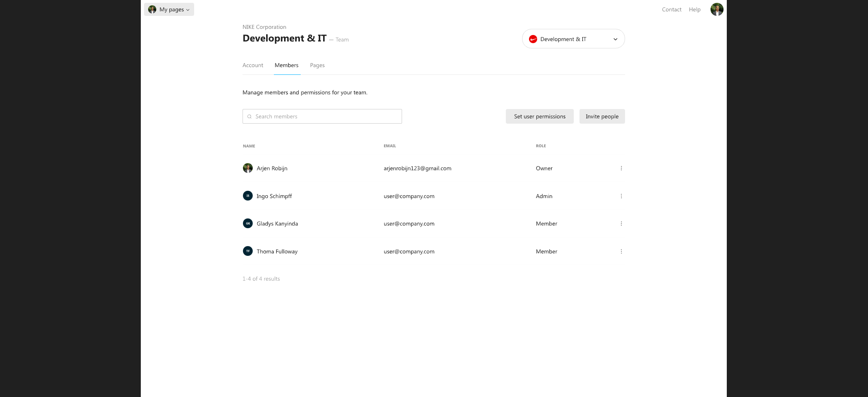Viewport: 868px width, 397px height.
Task: Click the profile avatar in top-right corner
Action: click(x=717, y=9)
